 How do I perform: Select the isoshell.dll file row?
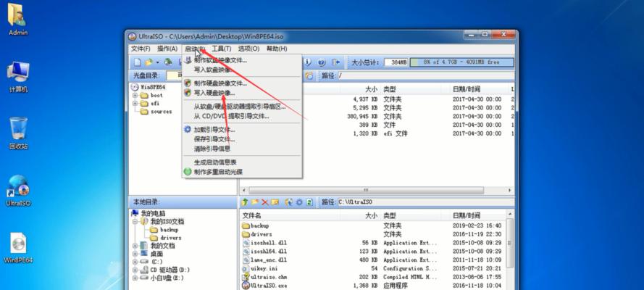click(374, 243)
